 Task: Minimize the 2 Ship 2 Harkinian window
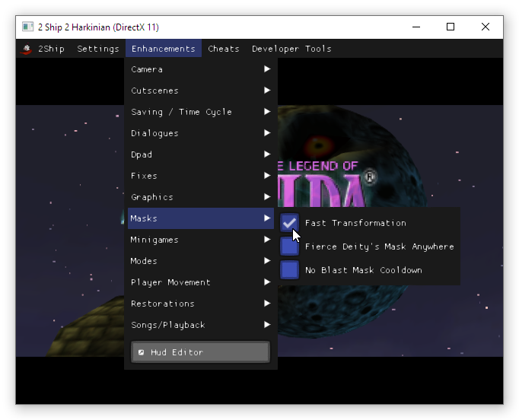(416, 27)
